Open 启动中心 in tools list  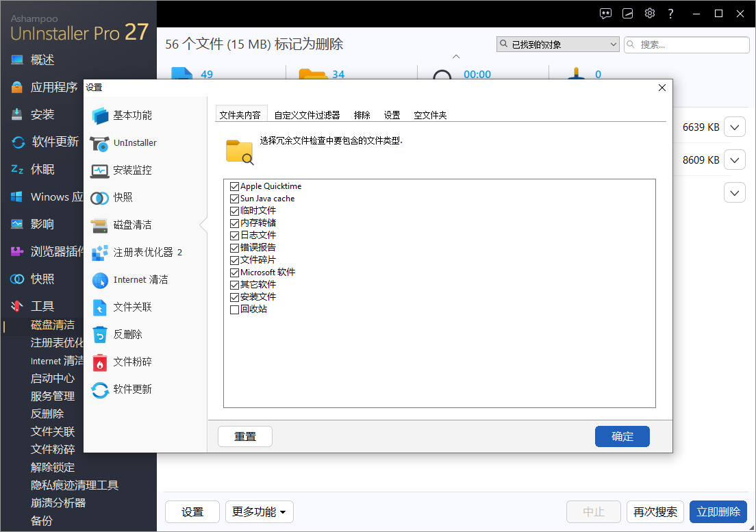point(53,378)
